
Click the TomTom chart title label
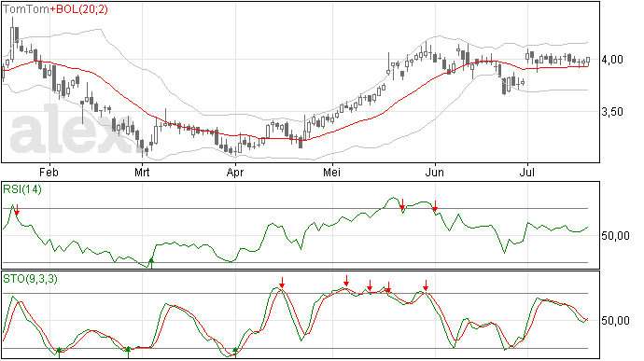[26, 9]
